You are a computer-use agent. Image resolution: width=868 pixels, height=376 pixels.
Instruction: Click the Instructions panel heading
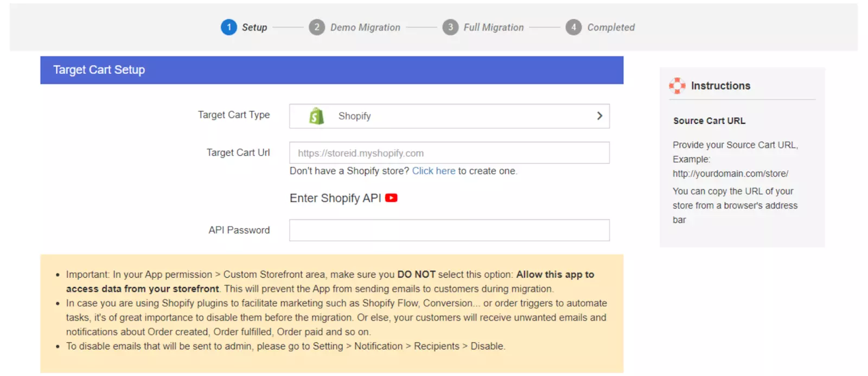[x=720, y=86]
